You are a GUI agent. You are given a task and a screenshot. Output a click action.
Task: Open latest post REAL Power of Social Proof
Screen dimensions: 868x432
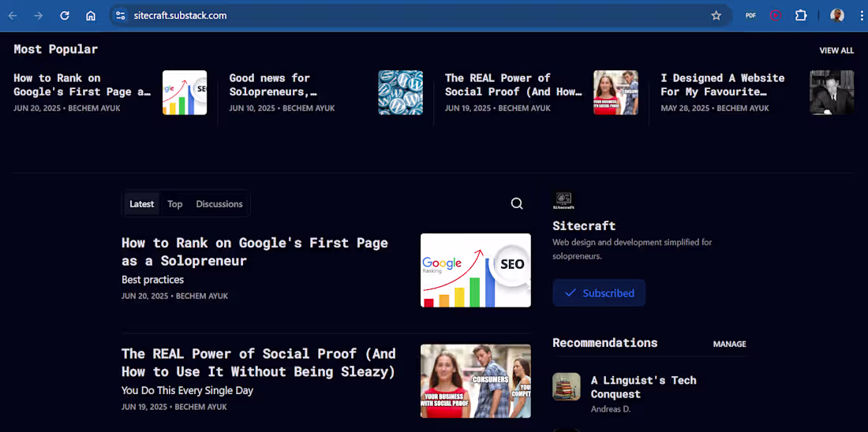259,363
